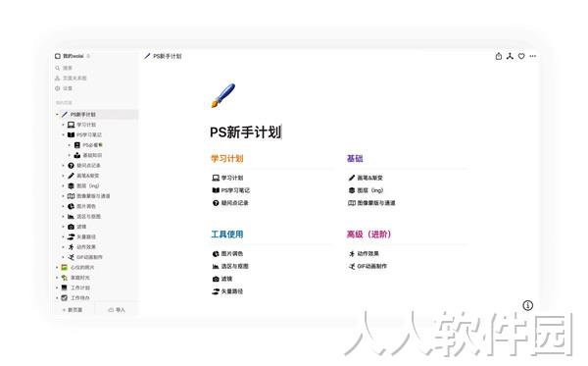Viewport: 588px width, 366px height.
Task: Expand the GIF动画制作 sidebar arrow
Action: coord(63,257)
